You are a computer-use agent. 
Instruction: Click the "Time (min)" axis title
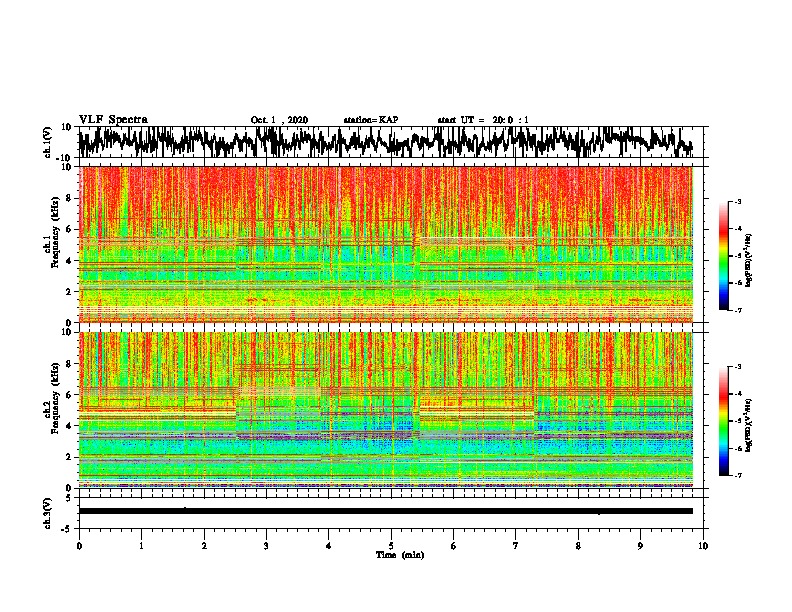(x=400, y=555)
